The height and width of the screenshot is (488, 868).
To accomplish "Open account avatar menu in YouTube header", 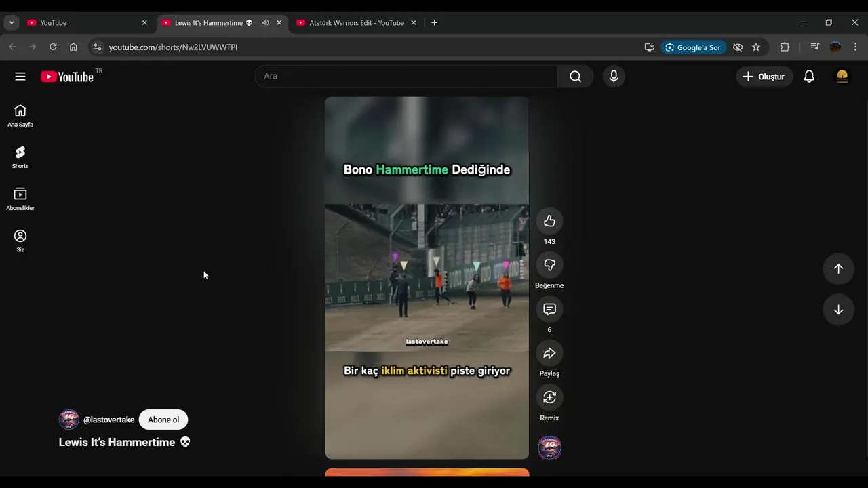I will pos(842,77).
